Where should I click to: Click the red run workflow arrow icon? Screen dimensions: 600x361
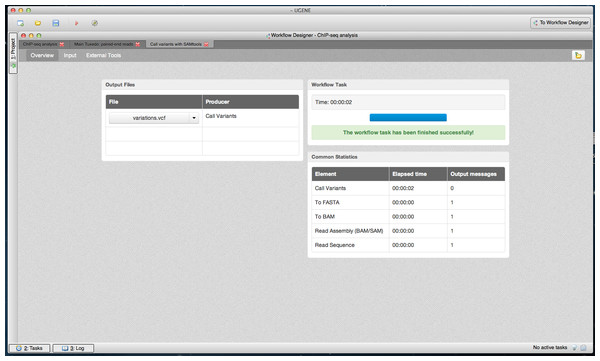coord(76,23)
